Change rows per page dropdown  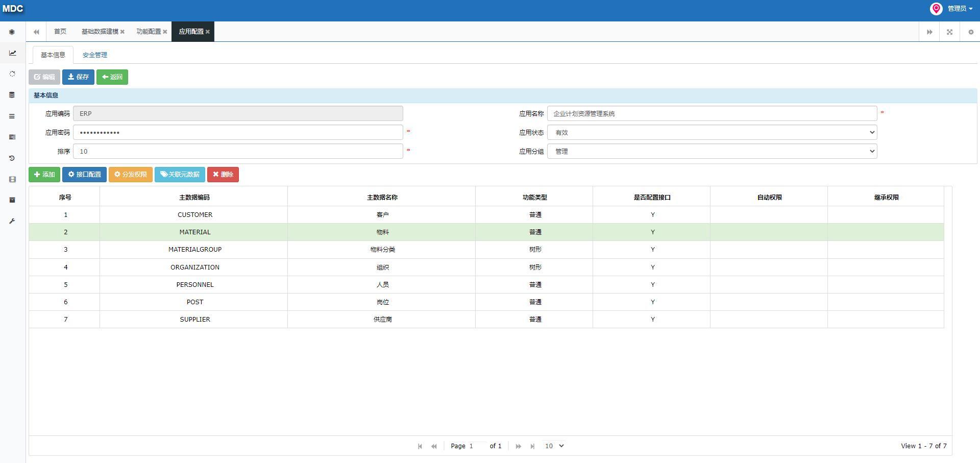click(554, 446)
